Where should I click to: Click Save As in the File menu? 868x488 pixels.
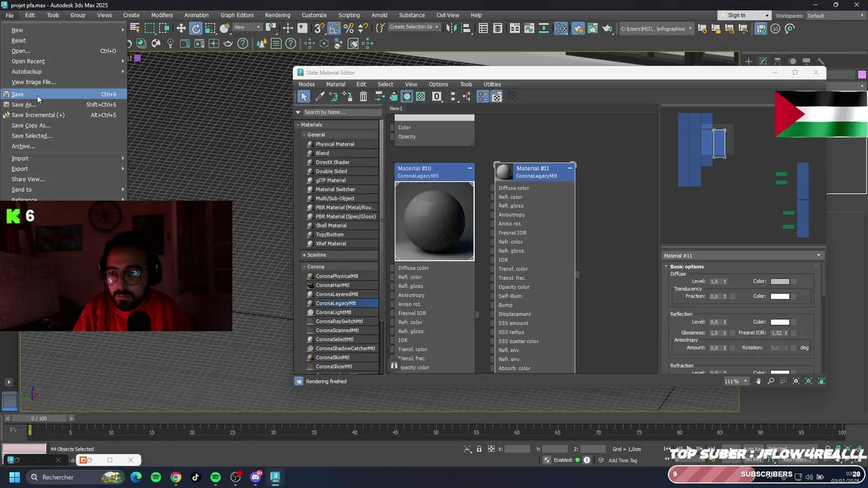[24, 104]
